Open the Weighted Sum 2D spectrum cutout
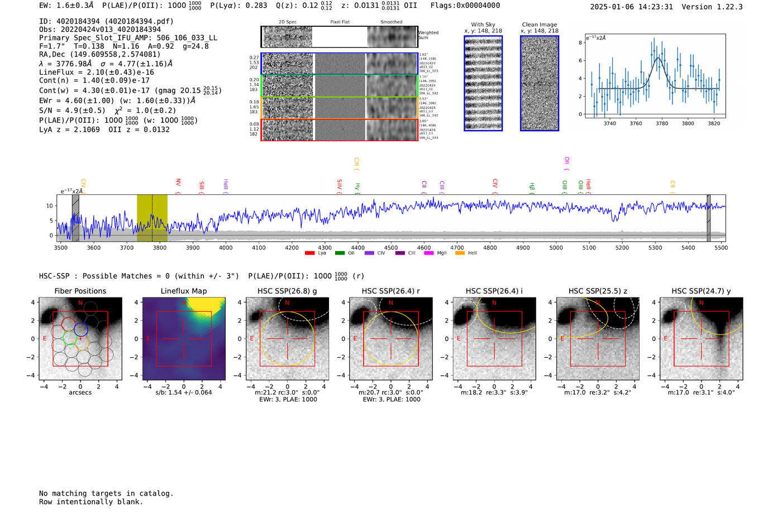The width and height of the screenshot is (782, 532). point(339,37)
